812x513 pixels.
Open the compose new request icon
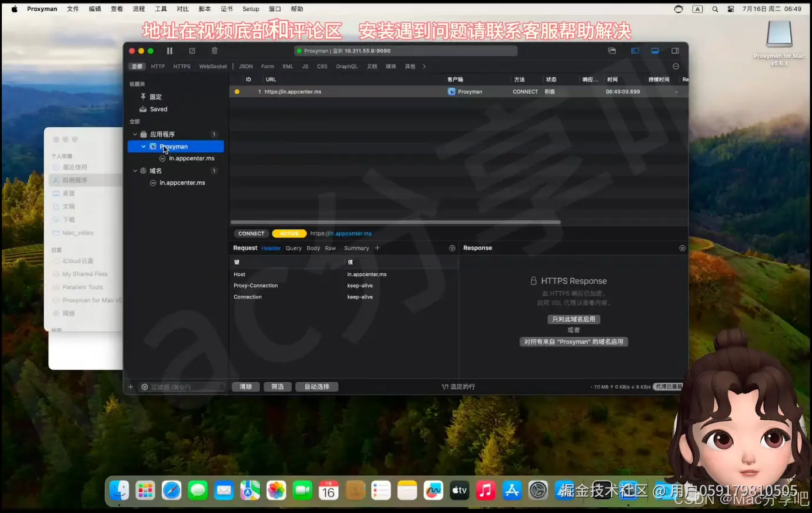click(x=192, y=51)
